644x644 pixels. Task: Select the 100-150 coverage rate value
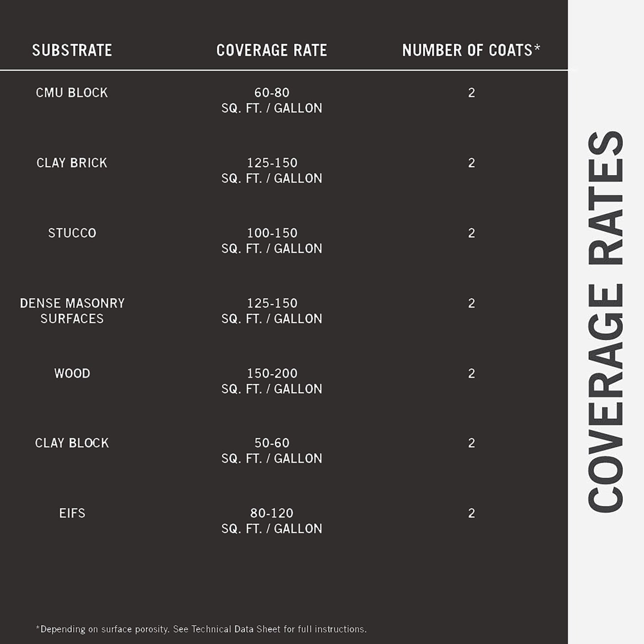[x=271, y=233]
